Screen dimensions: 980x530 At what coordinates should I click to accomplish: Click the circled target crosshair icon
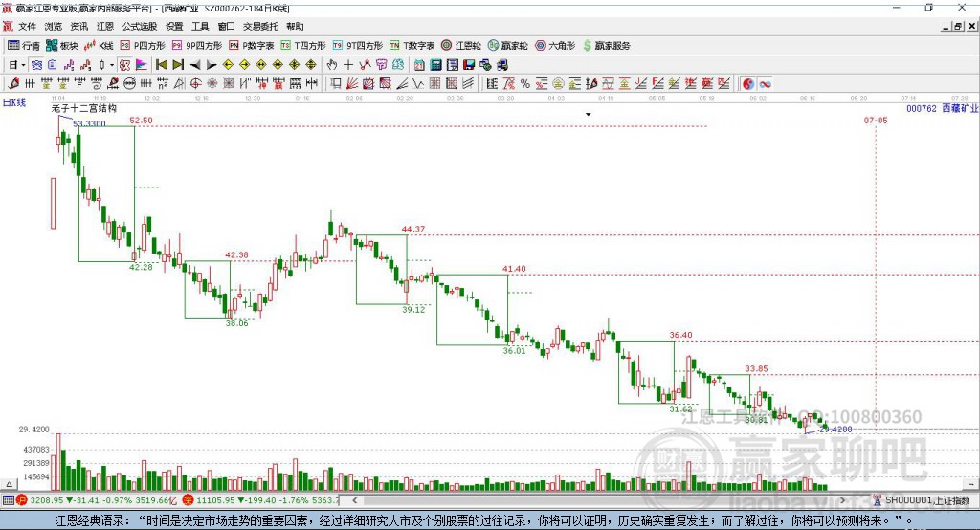[195, 84]
